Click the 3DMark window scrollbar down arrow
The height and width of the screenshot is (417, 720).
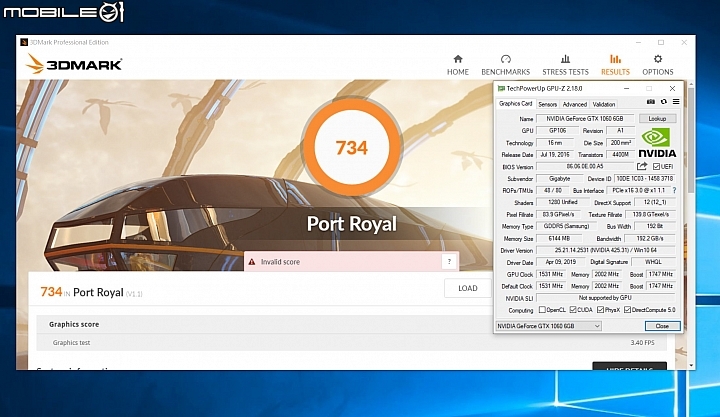pyautogui.click(x=691, y=366)
